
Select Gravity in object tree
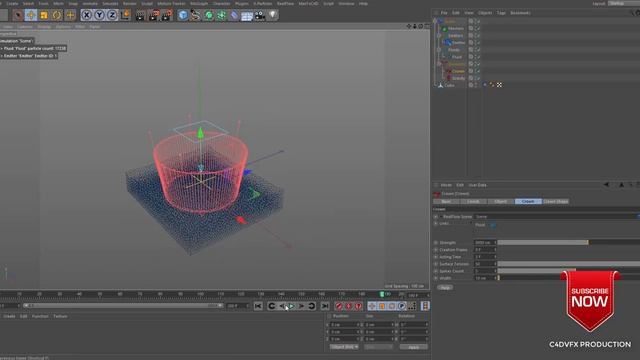pos(458,78)
